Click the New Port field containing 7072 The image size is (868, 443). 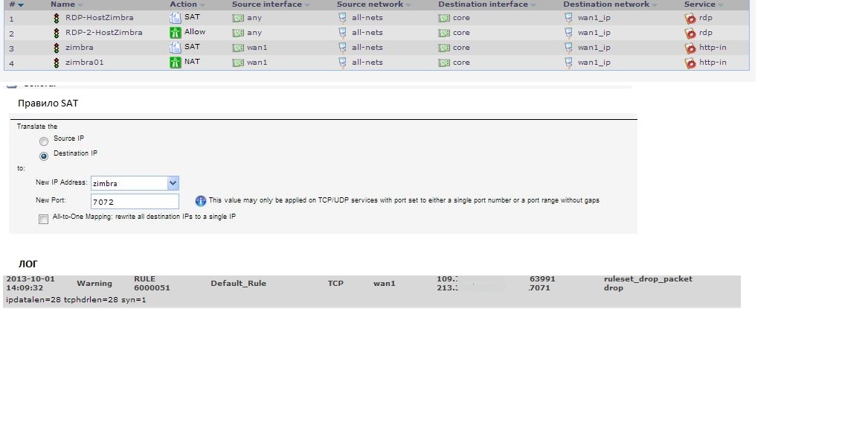coord(135,201)
